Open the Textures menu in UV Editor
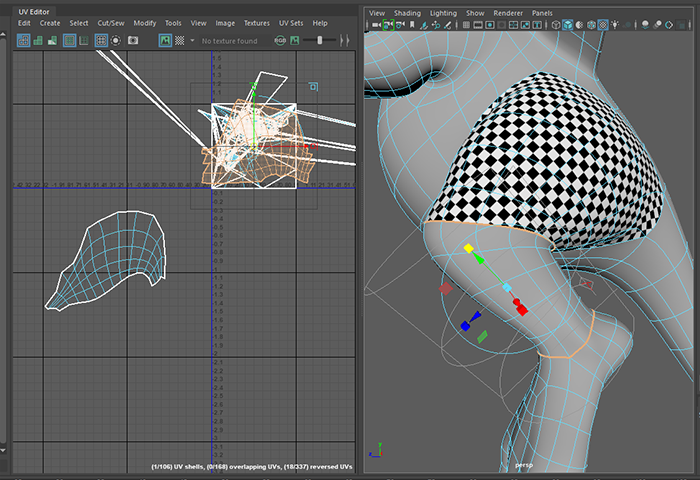Image resolution: width=700 pixels, height=480 pixels. (257, 23)
